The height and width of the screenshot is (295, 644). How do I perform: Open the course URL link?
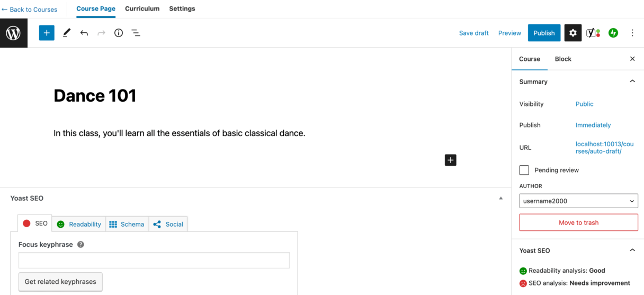pyautogui.click(x=604, y=148)
